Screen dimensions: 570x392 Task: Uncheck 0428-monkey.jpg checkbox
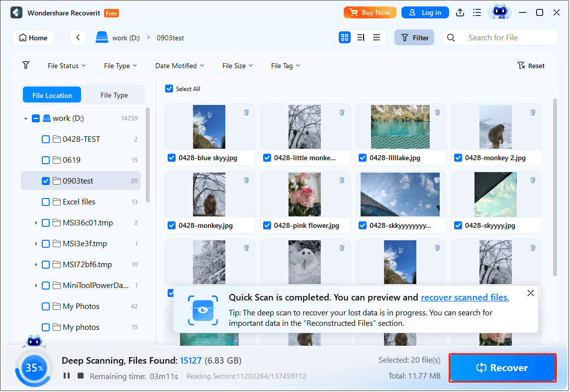point(172,225)
